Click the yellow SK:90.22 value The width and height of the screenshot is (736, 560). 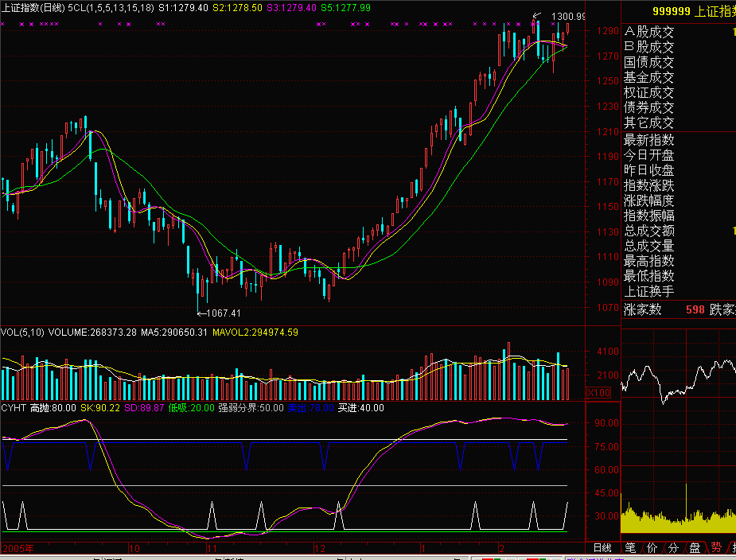click(100, 408)
